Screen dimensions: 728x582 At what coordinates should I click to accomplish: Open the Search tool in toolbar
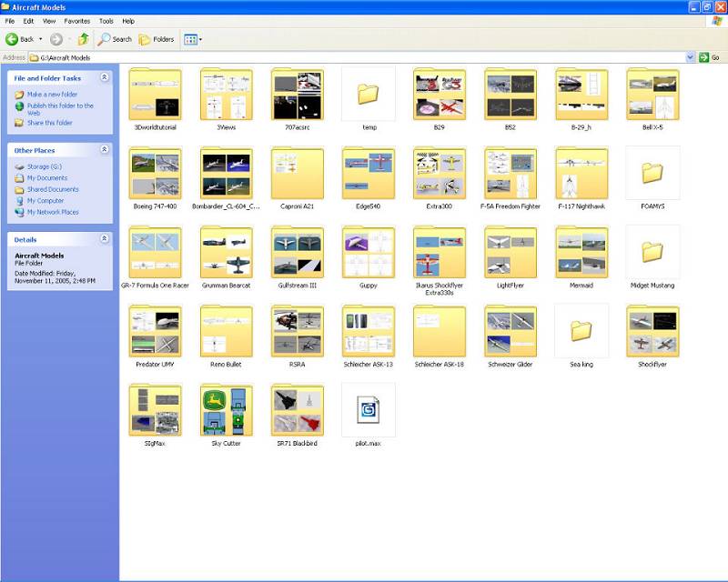click(115, 39)
